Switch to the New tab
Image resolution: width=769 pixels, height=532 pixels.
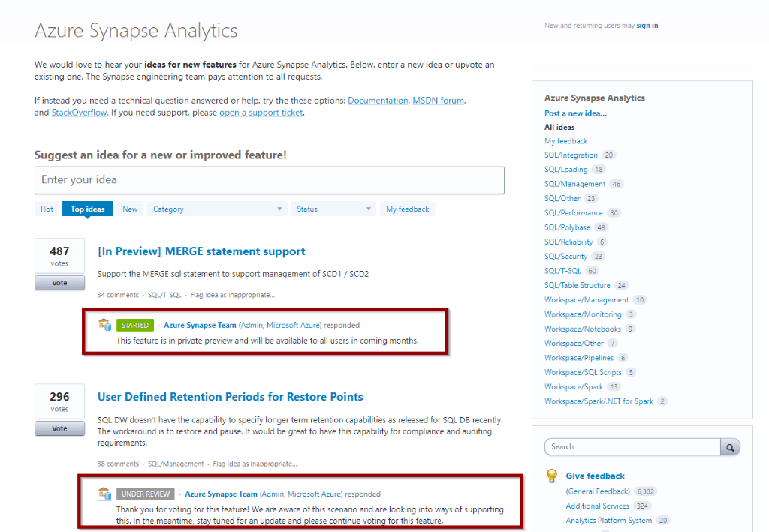(130, 209)
